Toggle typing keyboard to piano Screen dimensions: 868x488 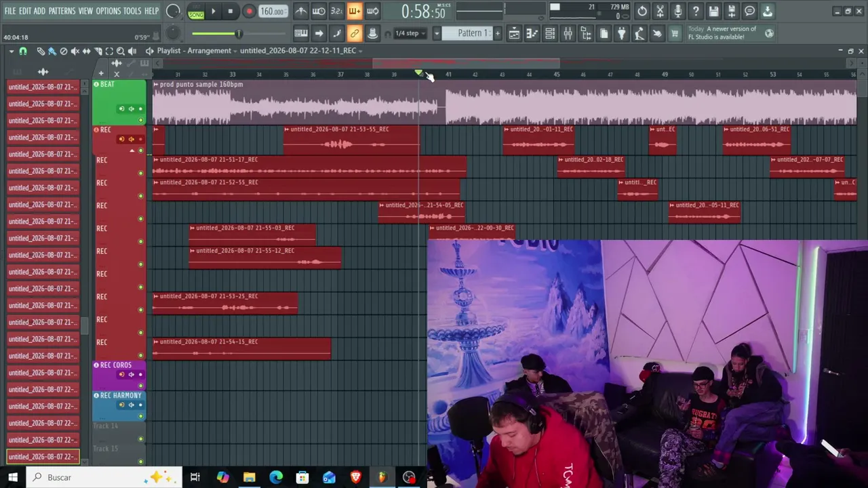[x=301, y=33]
